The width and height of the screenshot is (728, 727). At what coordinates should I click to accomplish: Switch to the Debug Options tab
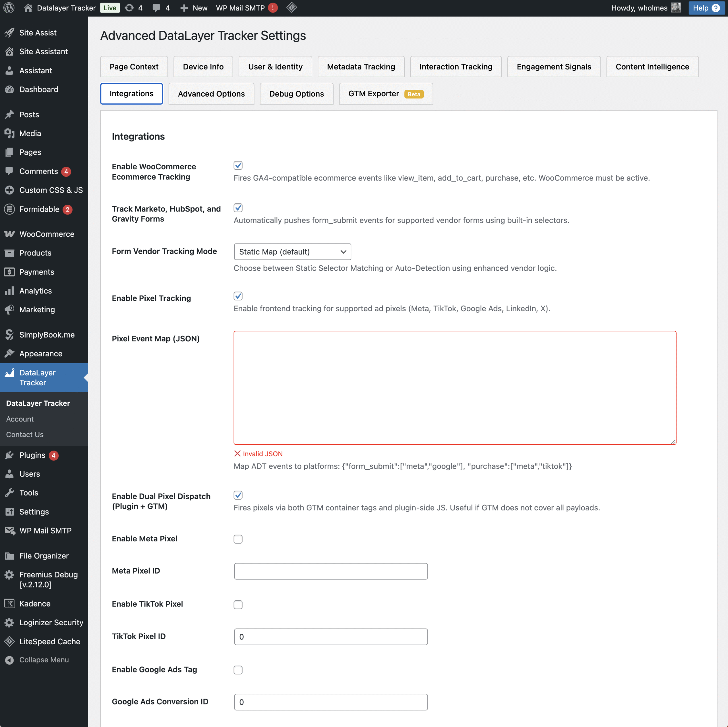tap(297, 94)
